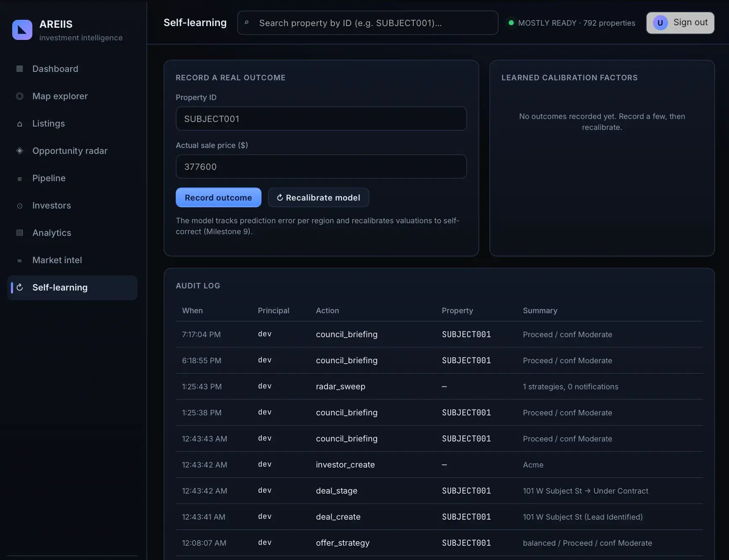Click the When column header

[192, 310]
